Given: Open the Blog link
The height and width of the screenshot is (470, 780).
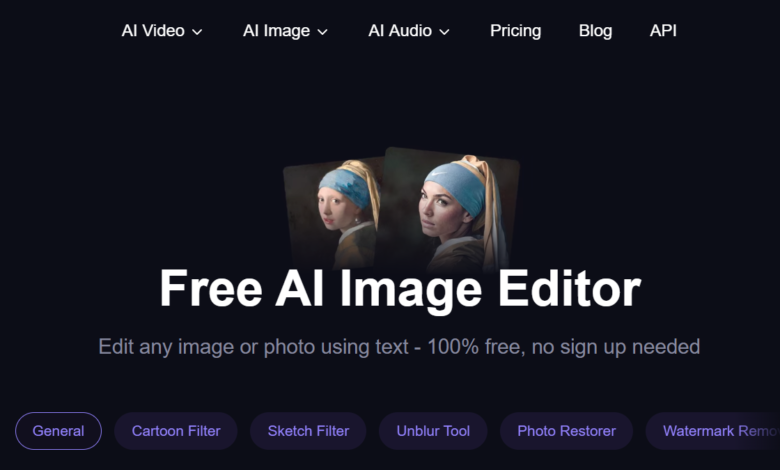Looking at the screenshot, I should [595, 31].
